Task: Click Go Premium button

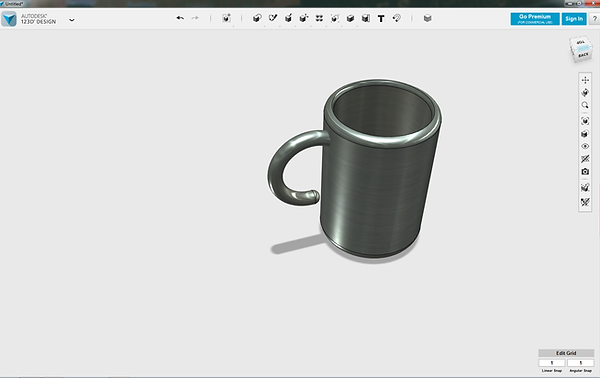Action: pyautogui.click(x=535, y=19)
